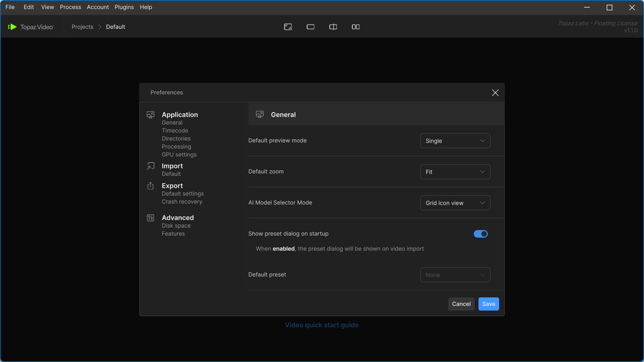Open the Plugins menu

tap(124, 7)
